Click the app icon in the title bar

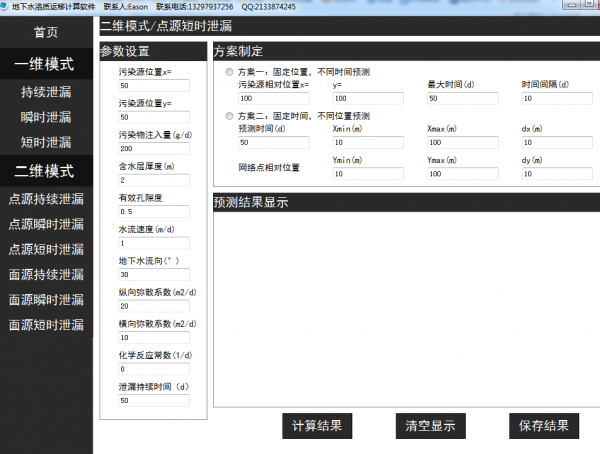5,6
